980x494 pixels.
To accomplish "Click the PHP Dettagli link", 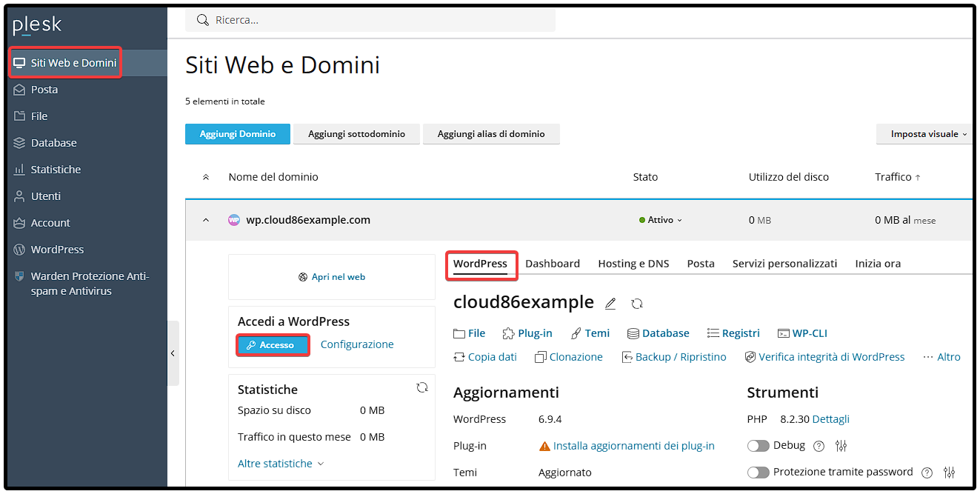I will (831, 419).
